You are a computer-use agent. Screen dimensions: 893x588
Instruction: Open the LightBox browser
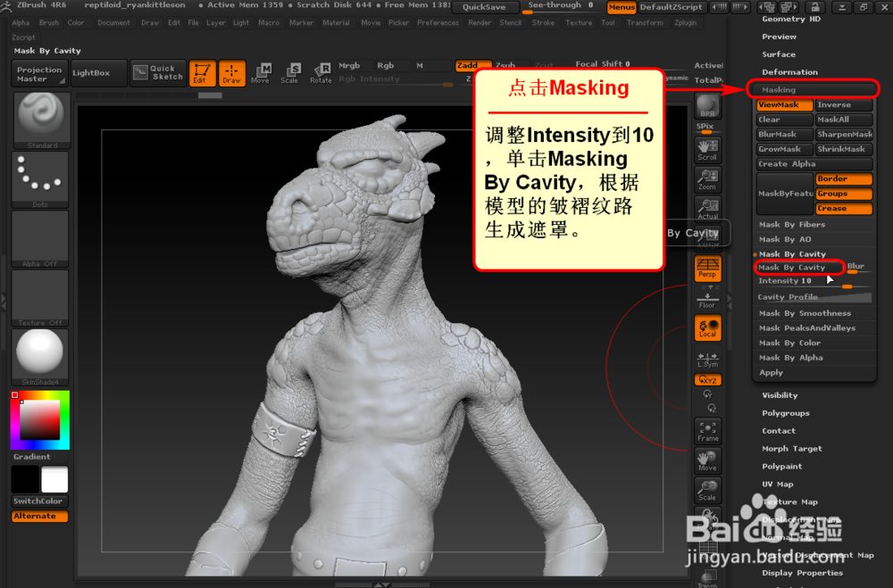pos(99,73)
